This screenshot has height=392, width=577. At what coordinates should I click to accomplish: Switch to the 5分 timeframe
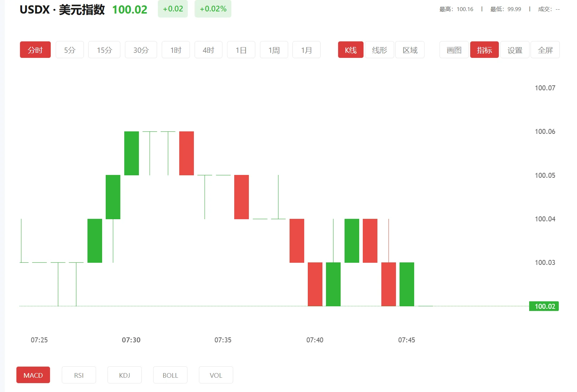coord(70,50)
